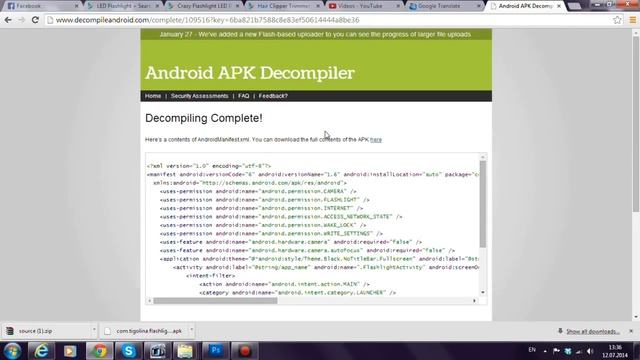
Task: Open the Home navigation link
Action: pyautogui.click(x=153, y=96)
